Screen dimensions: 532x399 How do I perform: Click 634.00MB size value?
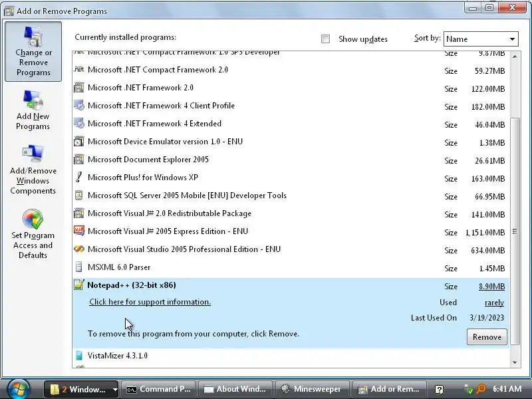click(x=488, y=251)
